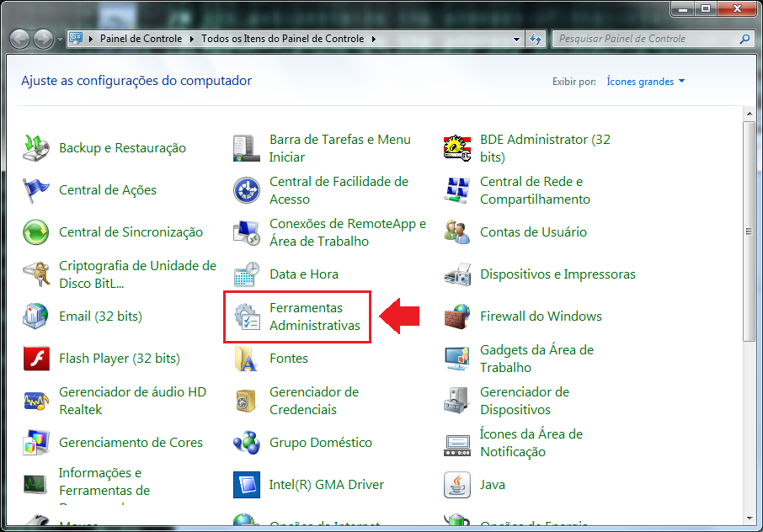Open the Ferramentas Administrativas link

tap(315, 317)
